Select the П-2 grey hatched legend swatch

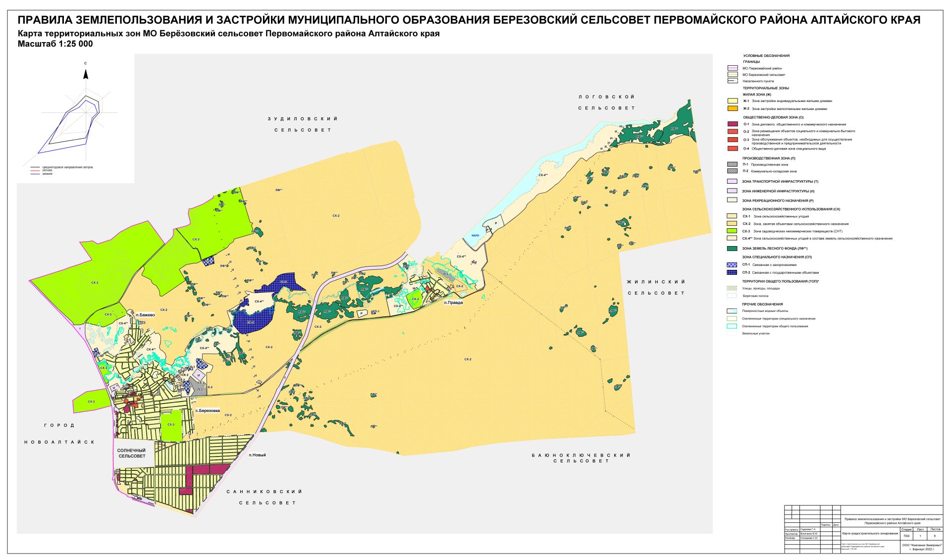pos(732,171)
